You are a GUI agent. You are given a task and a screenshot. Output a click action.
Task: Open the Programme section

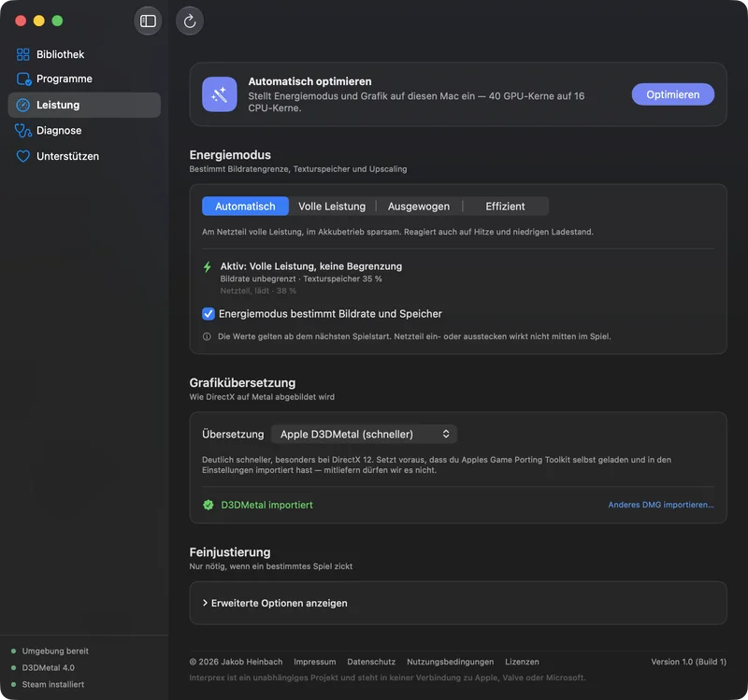(x=84, y=79)
